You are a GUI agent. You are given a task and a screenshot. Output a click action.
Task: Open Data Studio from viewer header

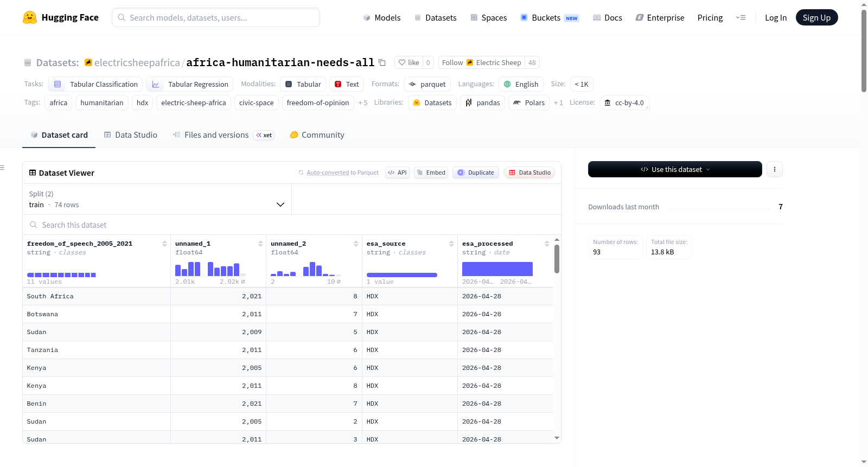(x=529, y=172)
